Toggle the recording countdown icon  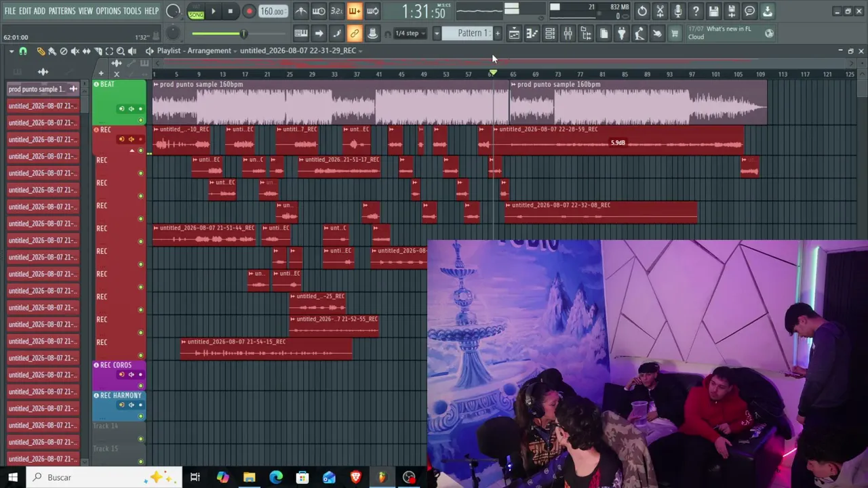[x=336, y=11]
